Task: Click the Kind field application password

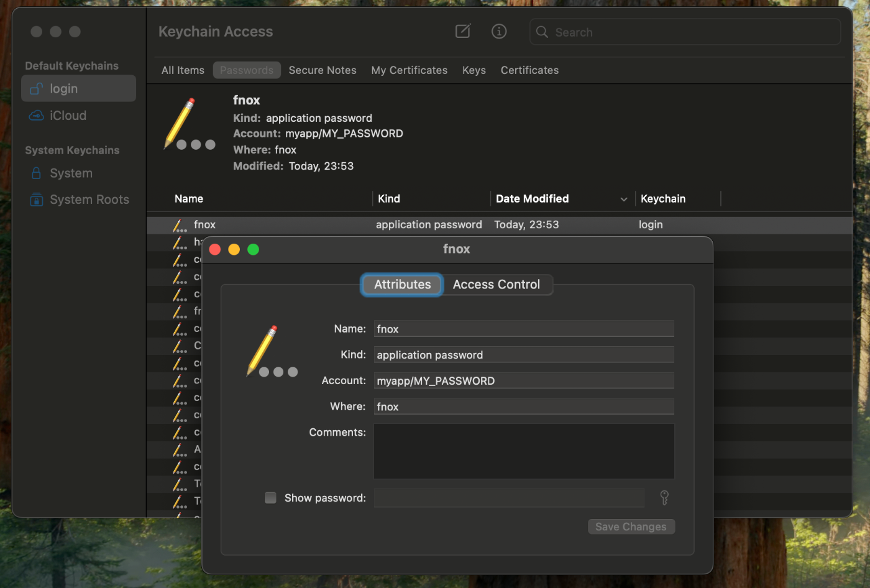Action: tap(524, 355)
